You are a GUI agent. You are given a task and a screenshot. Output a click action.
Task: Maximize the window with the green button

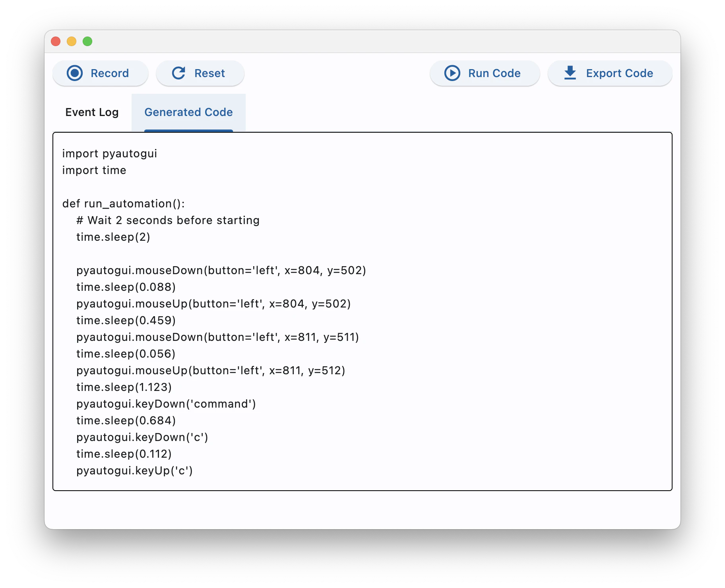click(87, 41)
